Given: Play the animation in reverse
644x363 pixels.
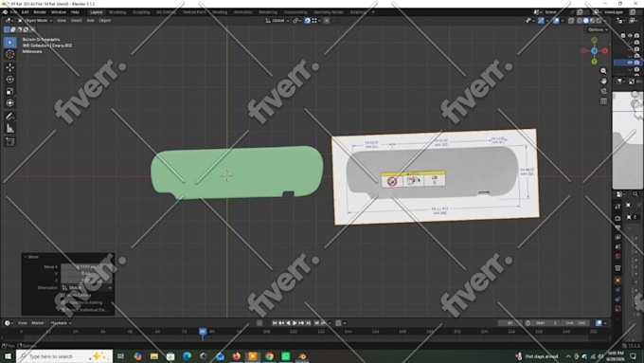Looking at the screenshot, I should (288, 323).
